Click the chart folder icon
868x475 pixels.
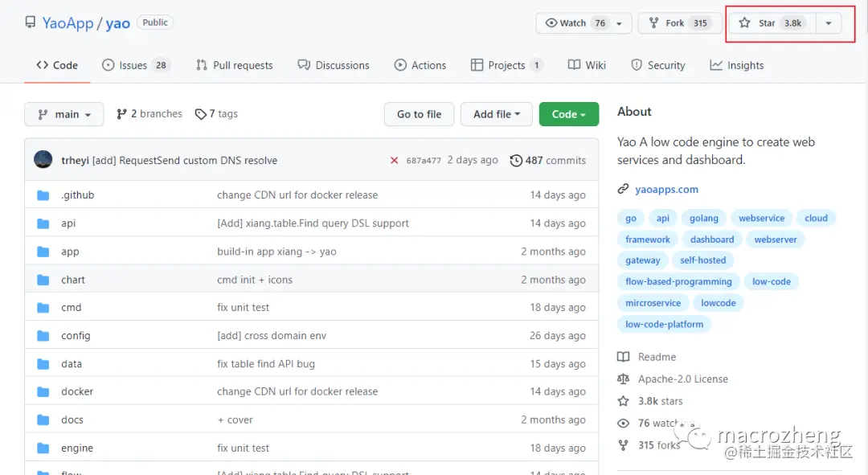[43, 280]
